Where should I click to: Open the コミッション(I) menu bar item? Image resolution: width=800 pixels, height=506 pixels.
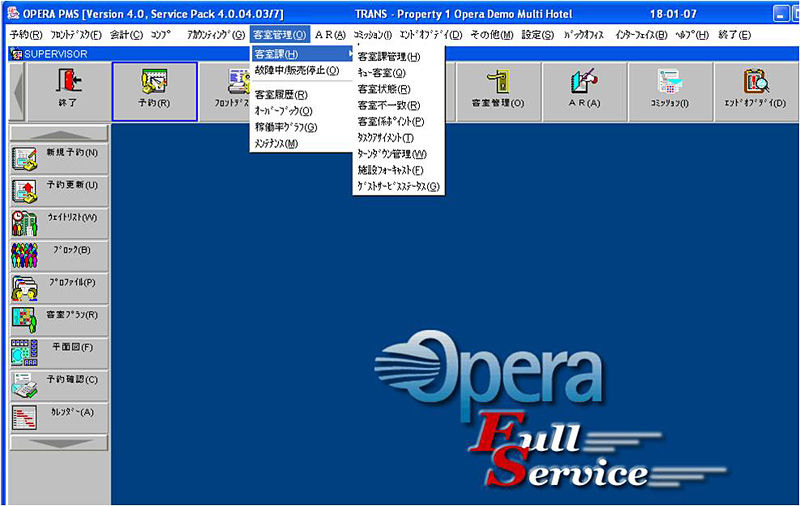tap(372, 35)
